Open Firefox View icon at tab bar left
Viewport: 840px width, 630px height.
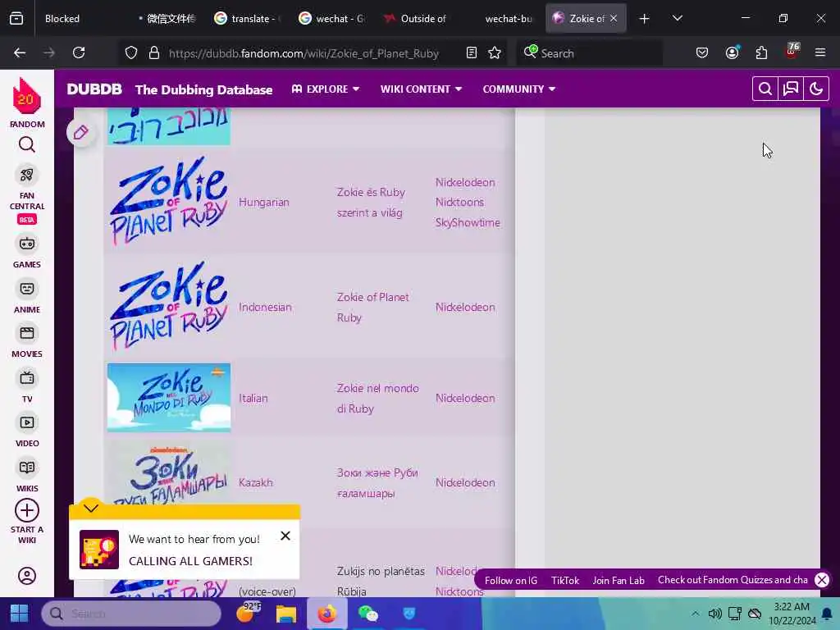[x=16, y=19]
